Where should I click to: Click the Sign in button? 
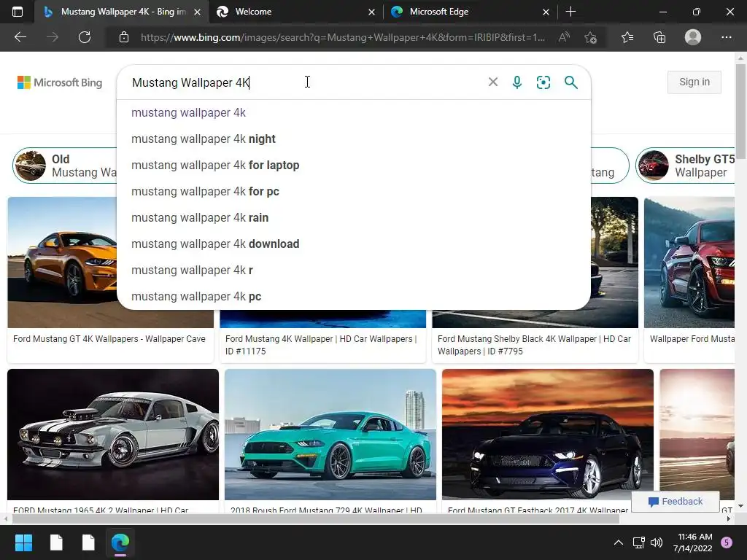694,82
